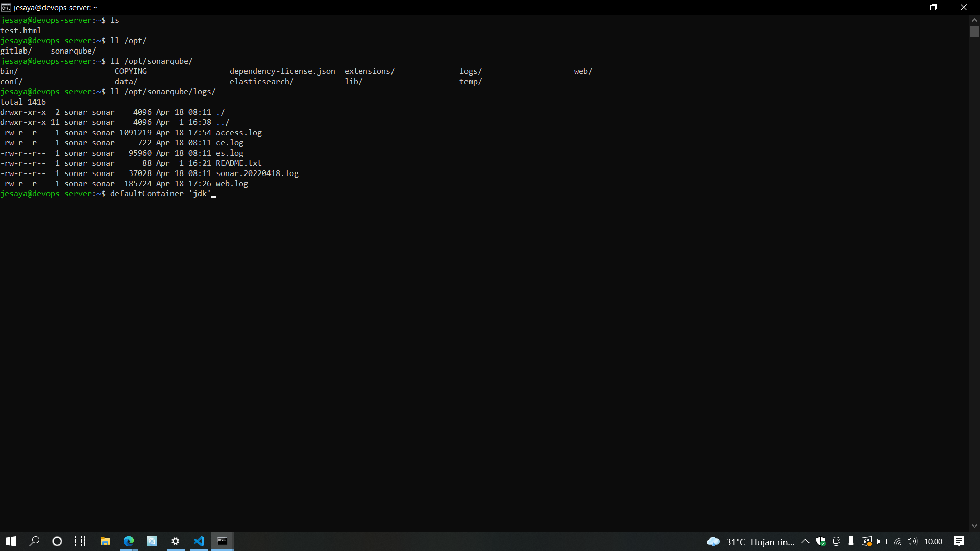Click the ce.log file name
Image resolution: width=980 pixels, height=551 pixels.
[x=230, y=143]
